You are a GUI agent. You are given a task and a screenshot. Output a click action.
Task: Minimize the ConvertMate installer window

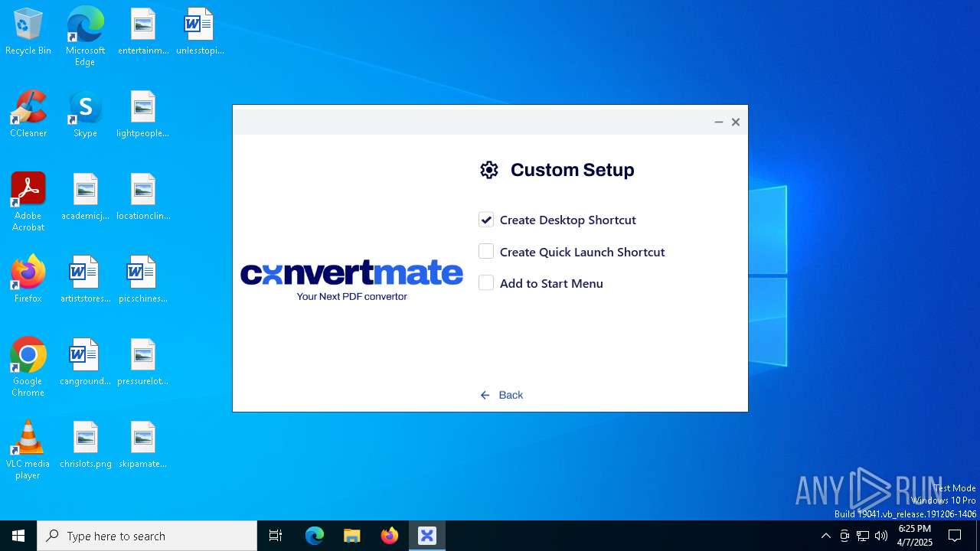tap(718, 122)
